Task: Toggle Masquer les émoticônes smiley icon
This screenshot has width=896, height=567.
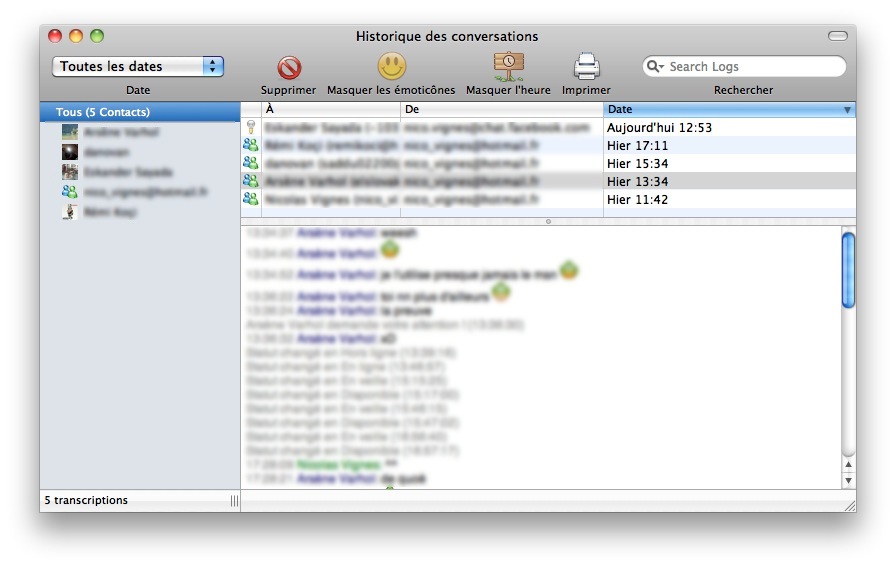Action: click(391, 67)
